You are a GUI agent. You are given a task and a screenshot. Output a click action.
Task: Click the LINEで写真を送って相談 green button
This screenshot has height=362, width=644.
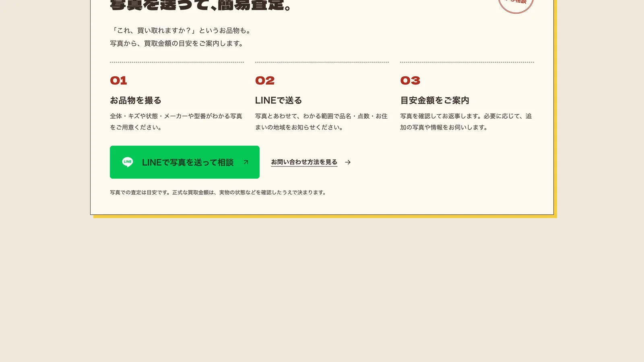[185, 162]
